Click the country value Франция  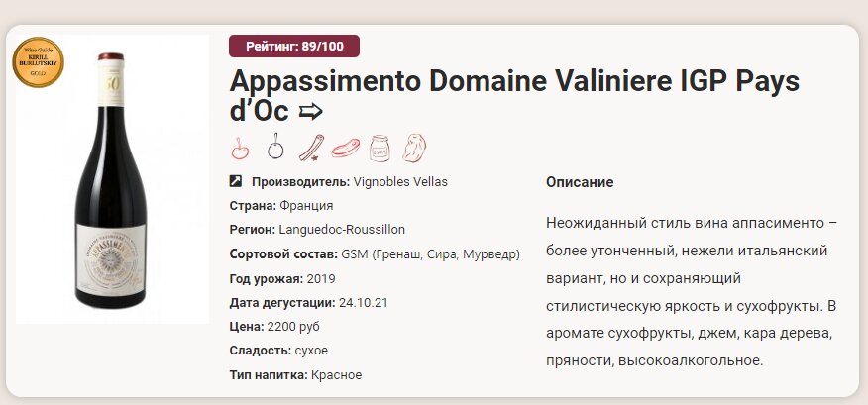307,206
